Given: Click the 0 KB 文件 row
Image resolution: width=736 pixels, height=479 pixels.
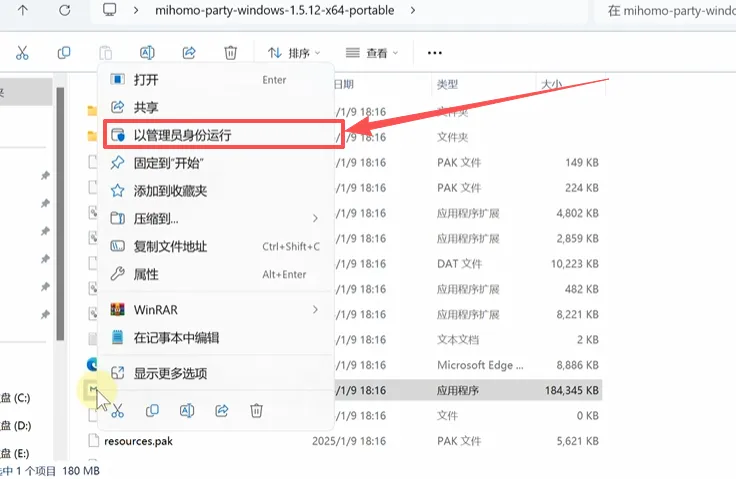Looking at the screenshot, I should click(468, 416).
